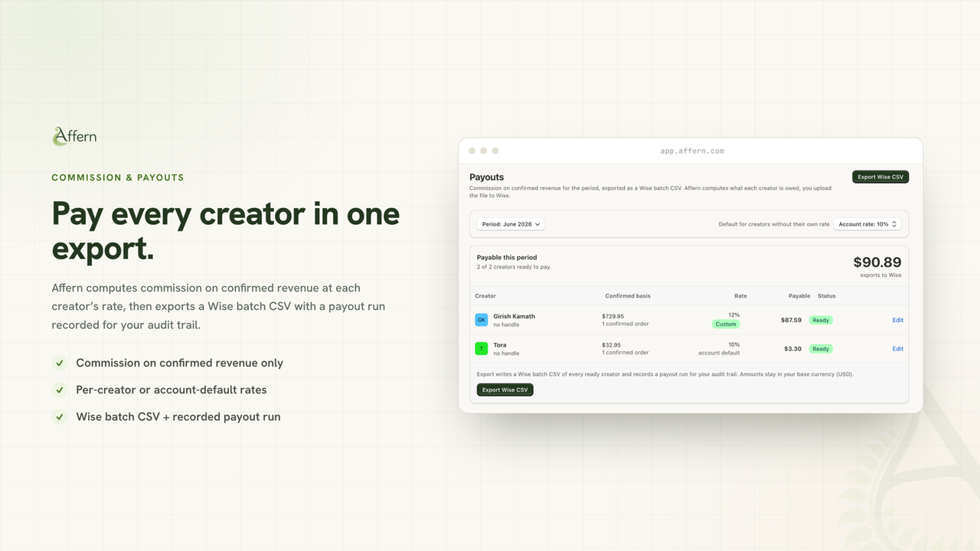Viewport: 980px width, 551px height.
Task: Click the Payouts page heading
Action: [487, 177]
